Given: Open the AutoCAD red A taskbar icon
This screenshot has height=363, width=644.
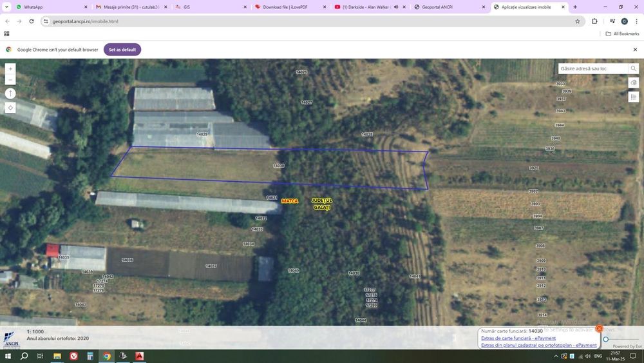Looking at the screenshot, I should [x=139, y=356].
